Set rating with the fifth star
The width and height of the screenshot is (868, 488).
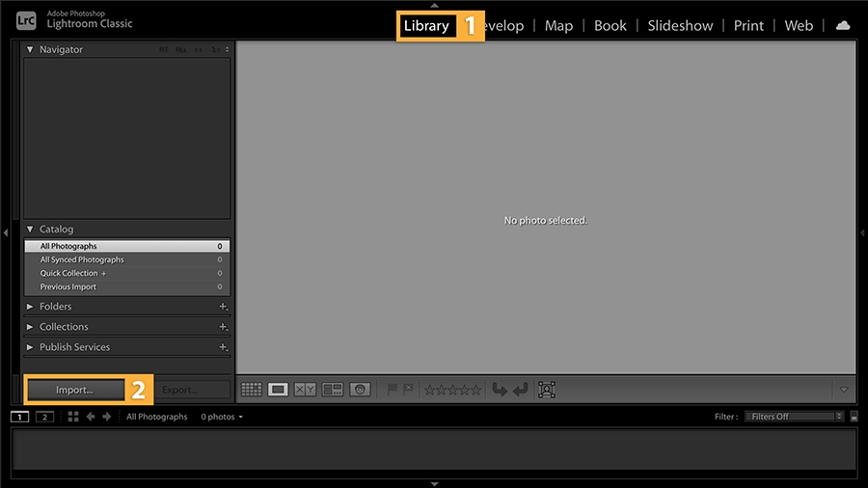476,390
